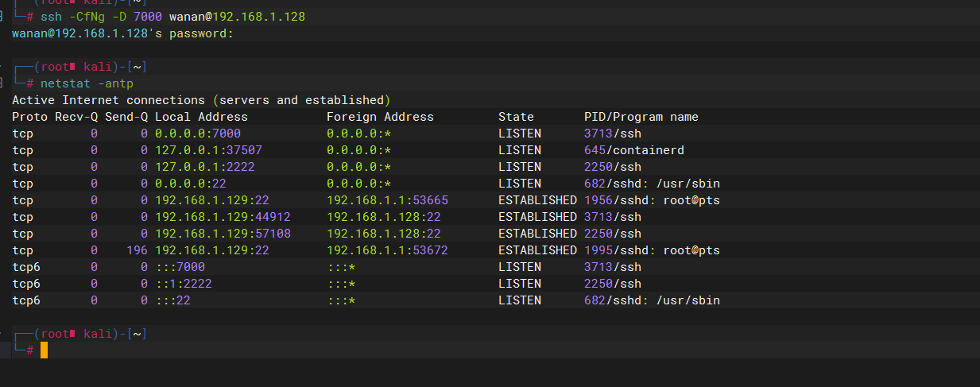Click the State column header
Image resolution: width=980 pixels, height=387 pixels.
(516, 117)
